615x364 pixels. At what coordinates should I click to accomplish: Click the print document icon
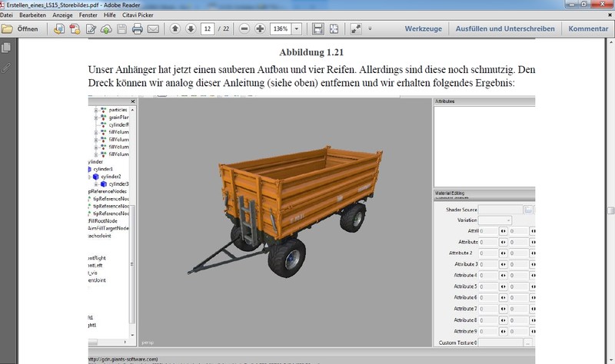click(x=137, y=29)
